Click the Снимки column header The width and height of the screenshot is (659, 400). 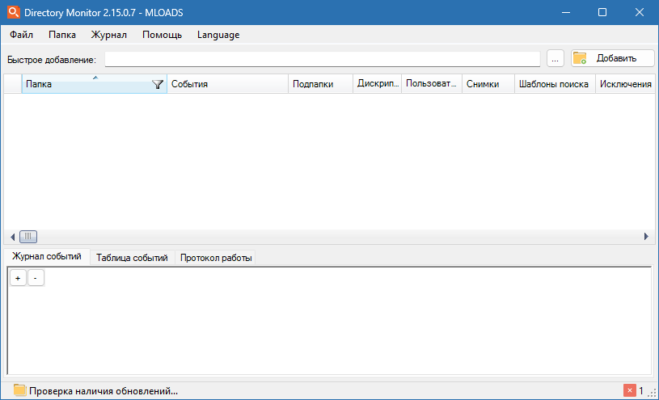488,84
